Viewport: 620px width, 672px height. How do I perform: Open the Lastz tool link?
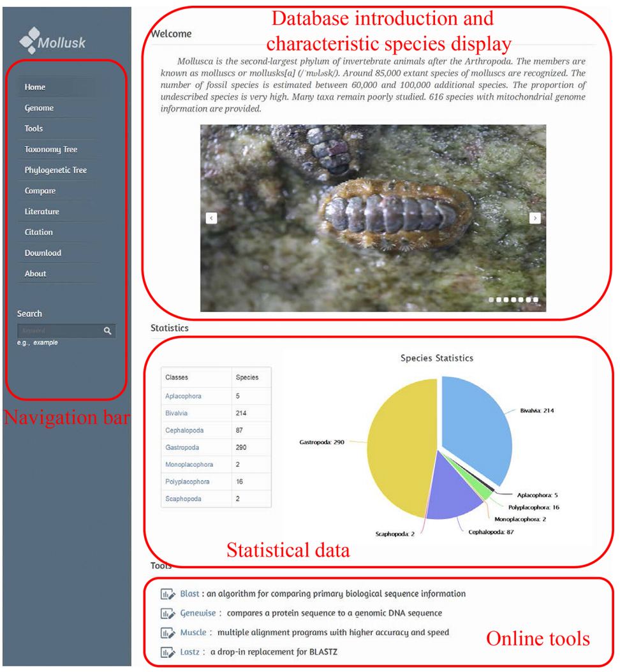click(x=189, y=652)
